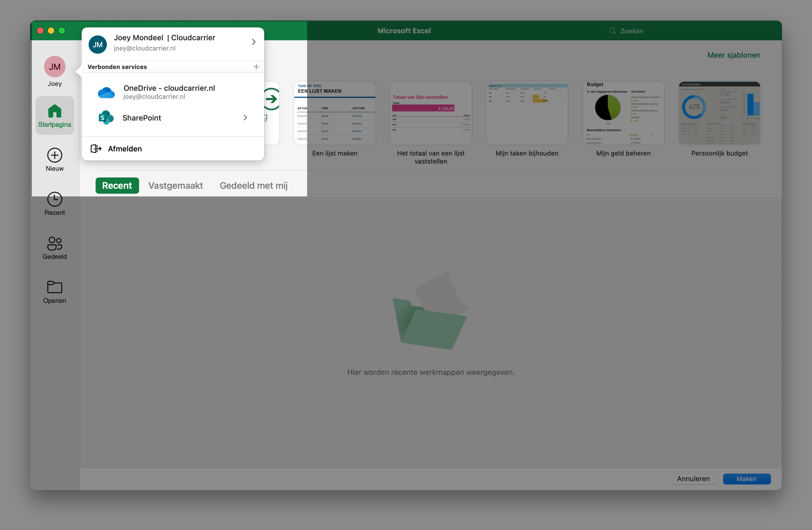Select the Recent tab
Image resolution: width=812 pixels, height=530 pixels.
pos(117,185)
